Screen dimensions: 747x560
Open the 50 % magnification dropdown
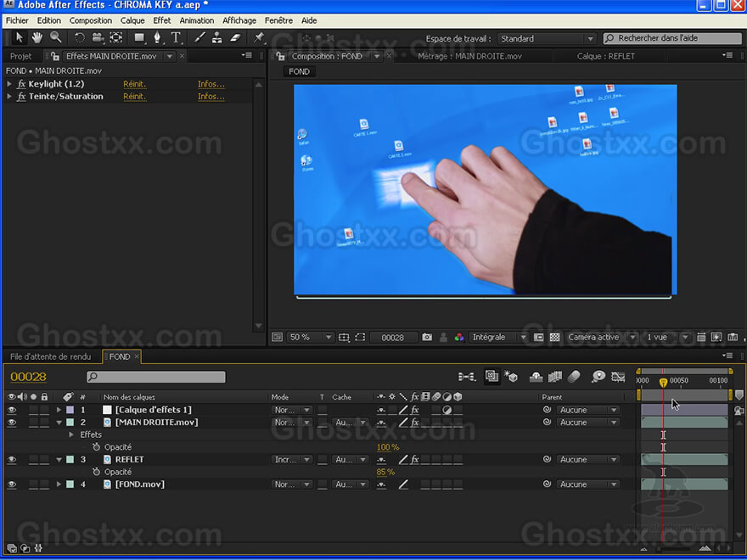pyautogui.click(x=310, y=337)
